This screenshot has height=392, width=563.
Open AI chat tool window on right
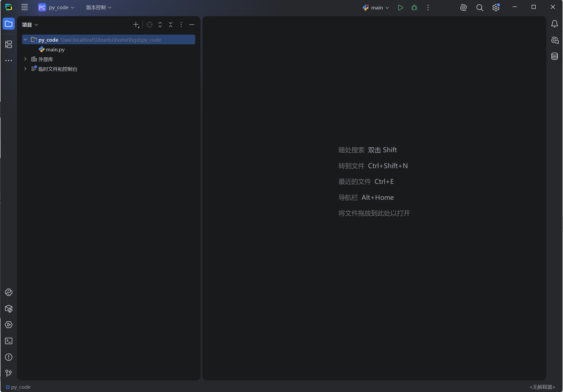tap(555, 40)
